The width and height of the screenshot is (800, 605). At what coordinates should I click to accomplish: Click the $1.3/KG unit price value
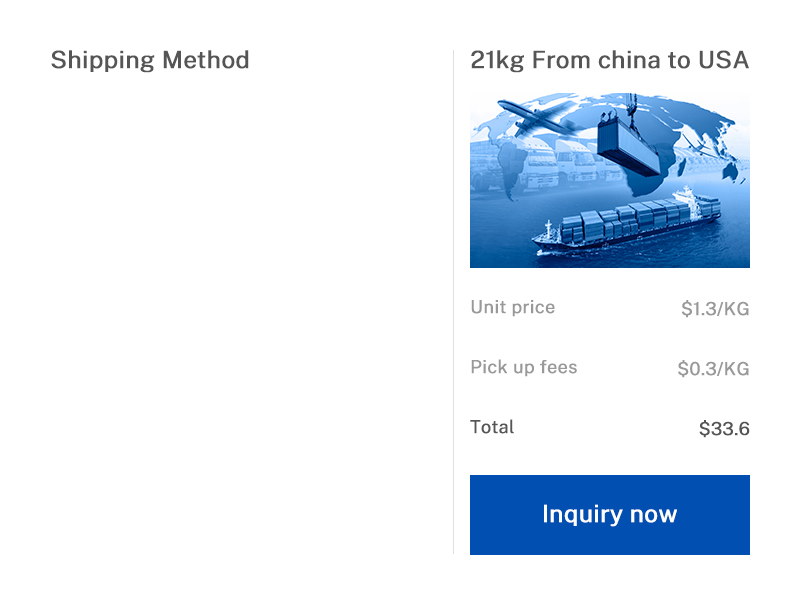tap(715, 309)
